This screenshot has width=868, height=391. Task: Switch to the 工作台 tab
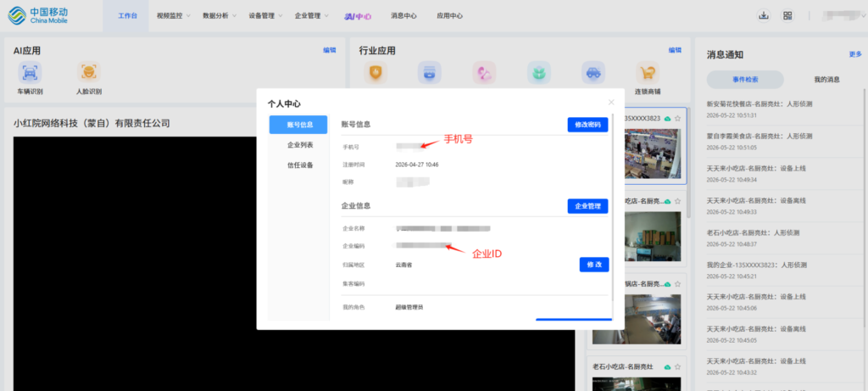tap(127, 16)
